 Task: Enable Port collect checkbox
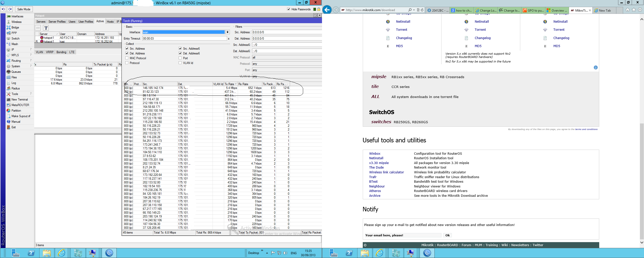pyautogui.click(x=180, y=58)
